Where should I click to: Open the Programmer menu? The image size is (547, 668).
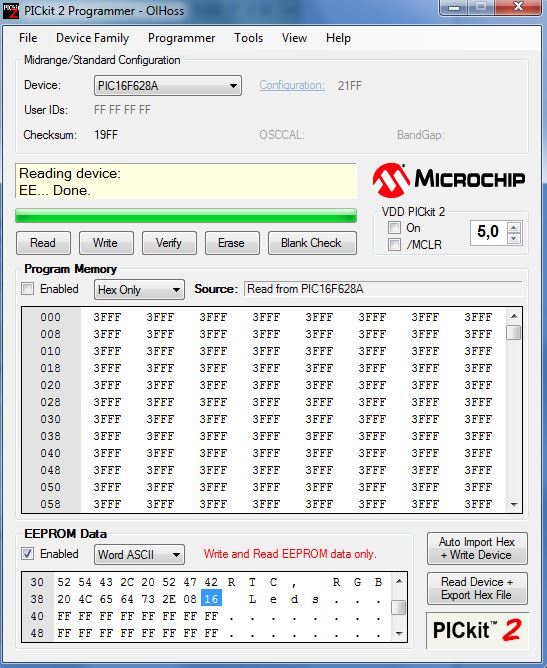(x=181, y=38)
